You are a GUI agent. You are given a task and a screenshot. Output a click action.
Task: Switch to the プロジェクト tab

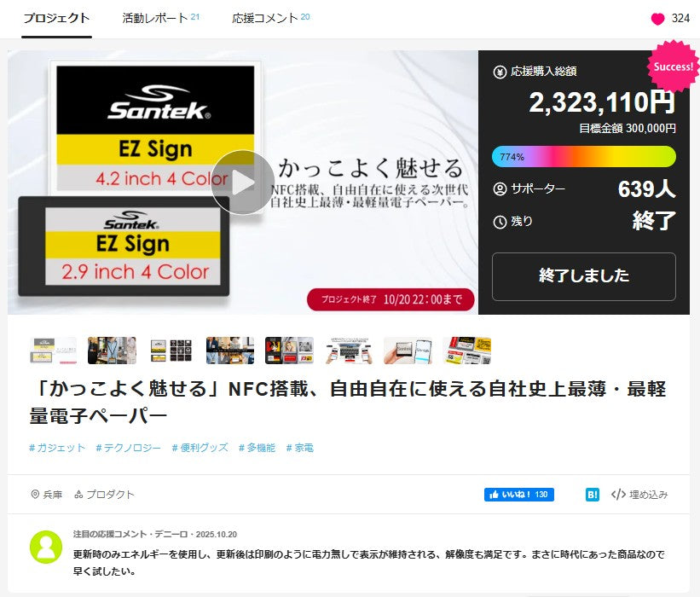click(56, 18)
